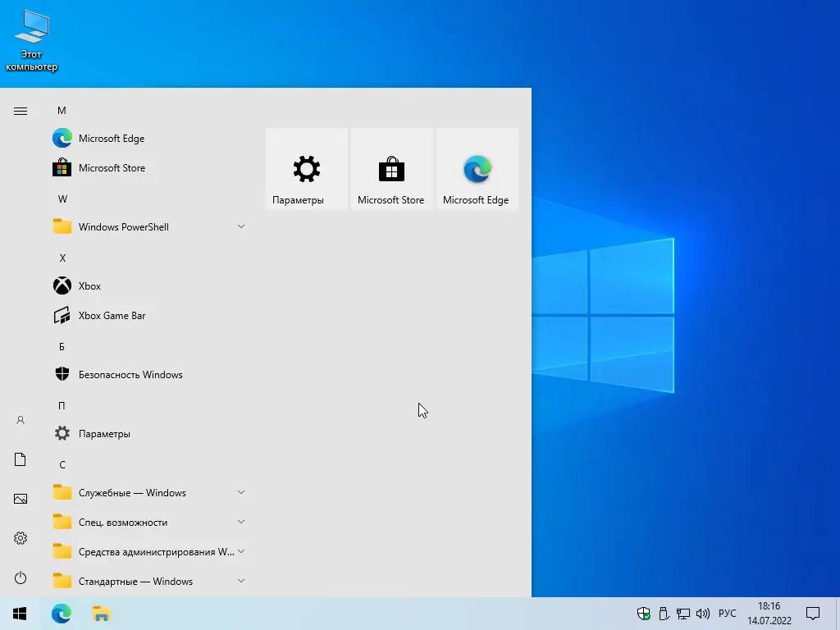This screenshot has height=630, width=840.
Task: Click the safely remove hardware tray icon
Action: pos(664,614)
